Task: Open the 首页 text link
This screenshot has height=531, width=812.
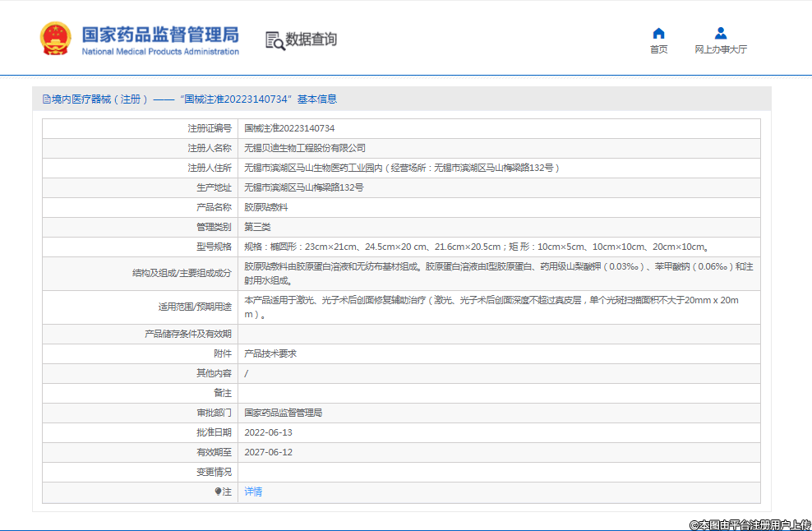Action: click(658, 49)
